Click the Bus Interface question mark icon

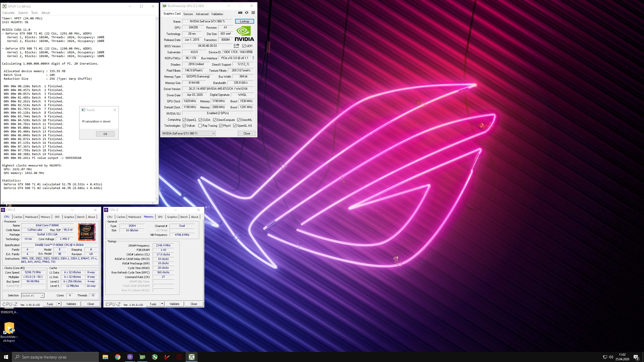pos(253,58)
